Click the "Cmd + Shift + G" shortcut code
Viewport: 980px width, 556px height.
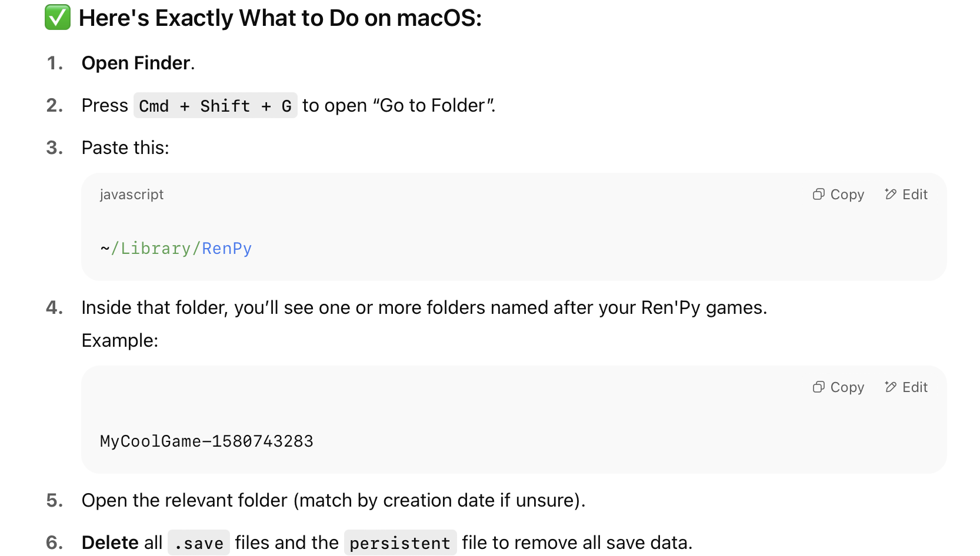(x=215, y=106)
